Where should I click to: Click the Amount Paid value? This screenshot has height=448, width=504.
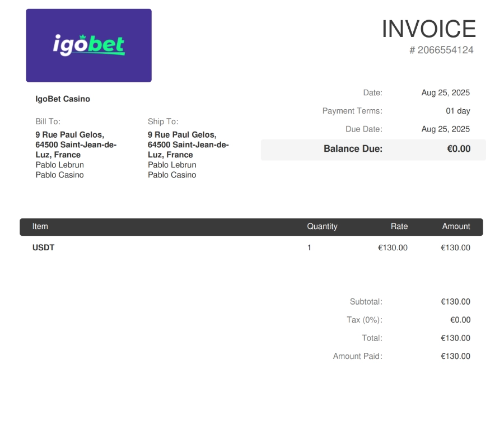[455, 356]
